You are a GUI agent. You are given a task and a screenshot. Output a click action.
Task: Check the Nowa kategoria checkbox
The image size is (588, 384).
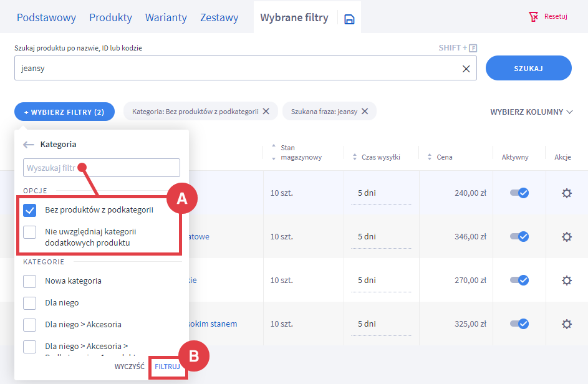point(30,281)
